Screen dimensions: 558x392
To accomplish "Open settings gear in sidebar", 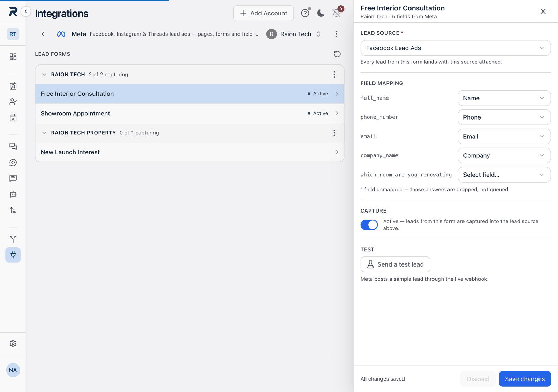I will [13, 344].
